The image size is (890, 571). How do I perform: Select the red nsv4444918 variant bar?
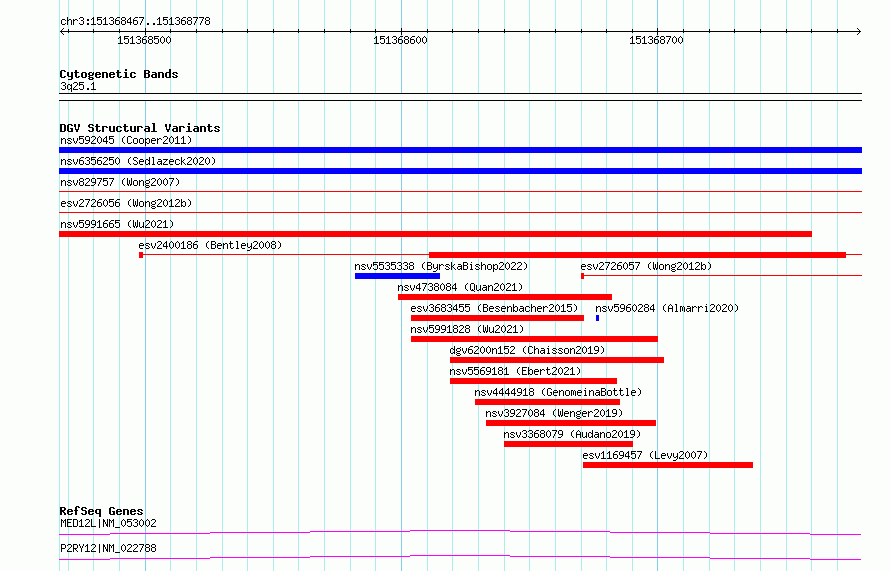click(547, 402)
